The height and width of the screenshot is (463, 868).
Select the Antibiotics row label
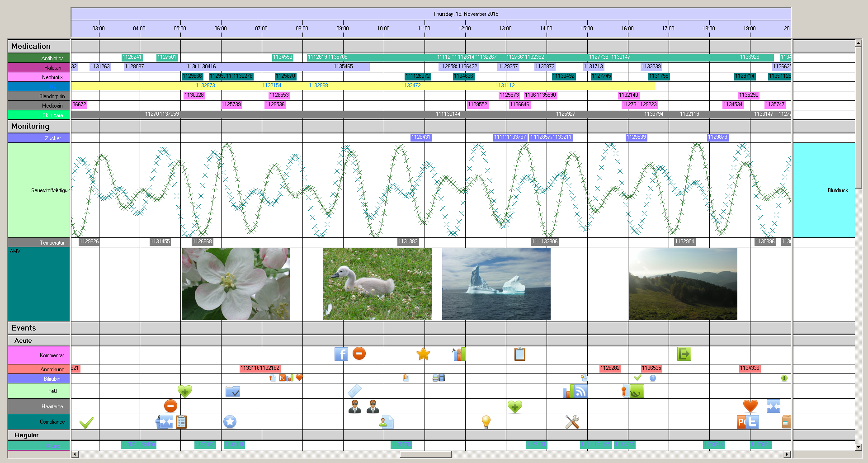[39, 58]
